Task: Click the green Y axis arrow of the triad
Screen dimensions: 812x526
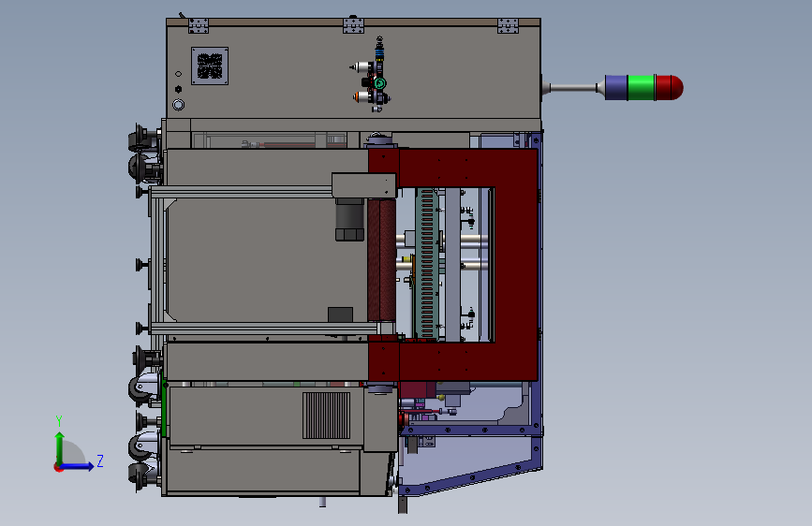Action: pos(60,447)
